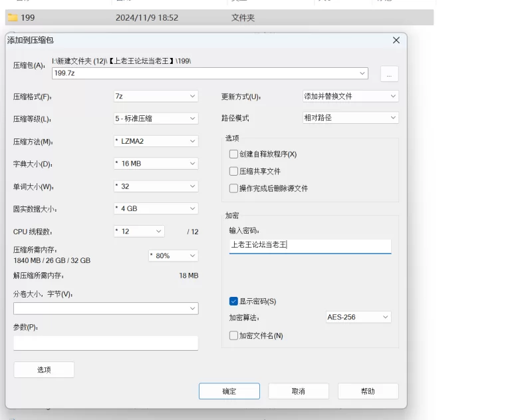This screenshot has height=420, width=532.
Task: Click the yellow folder icon of 199
Action: 13,17
